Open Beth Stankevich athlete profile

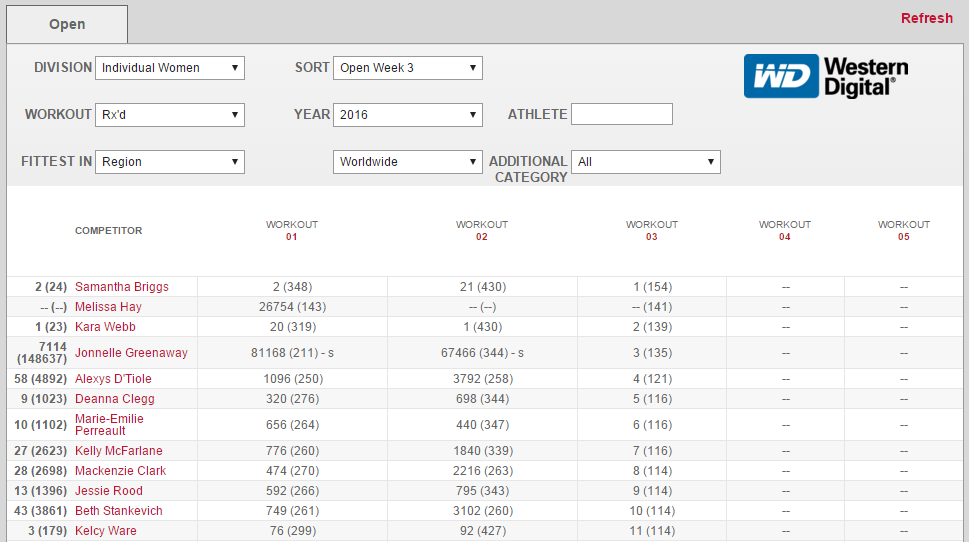pyautogui.click(x=119, y=511)
